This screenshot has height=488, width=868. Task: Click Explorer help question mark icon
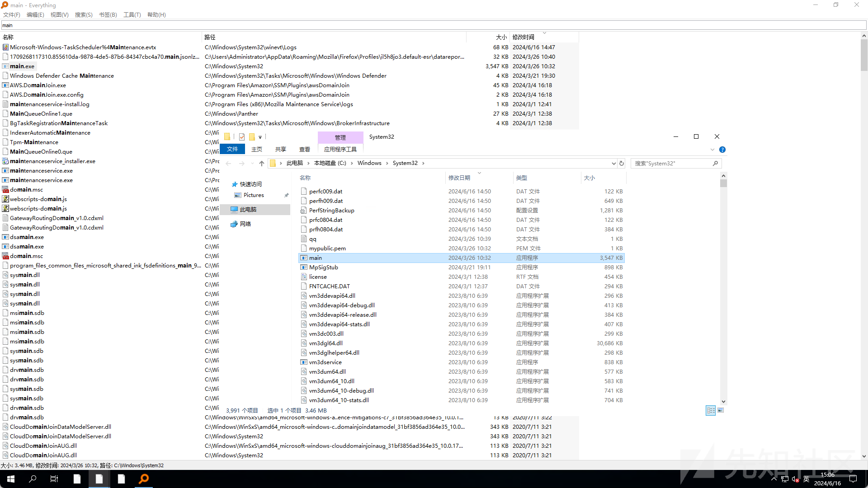coord(722,150)
